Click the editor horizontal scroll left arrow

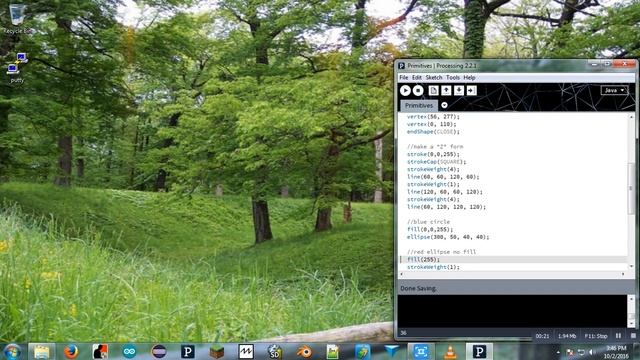tap(402, 274)
